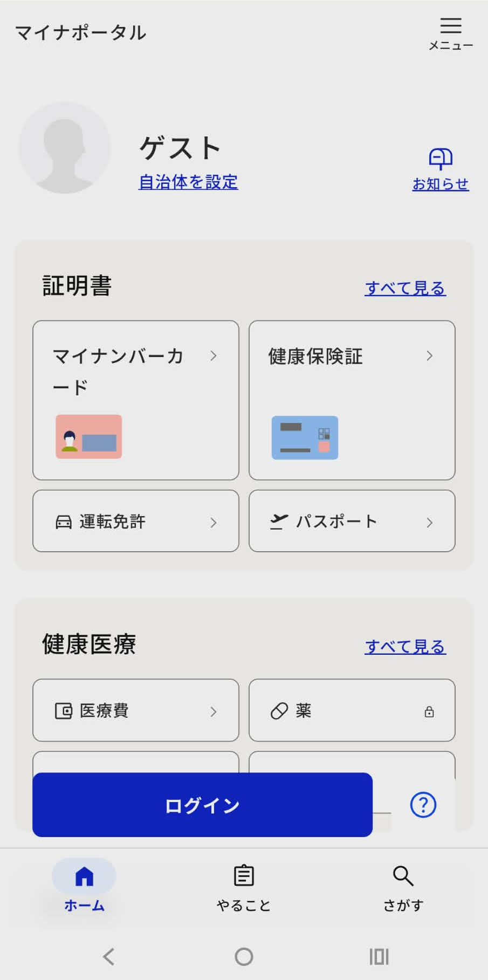Expand マイナンバーカード via its chevron
This screenshot has width=488, height=980.
point(214,355)
